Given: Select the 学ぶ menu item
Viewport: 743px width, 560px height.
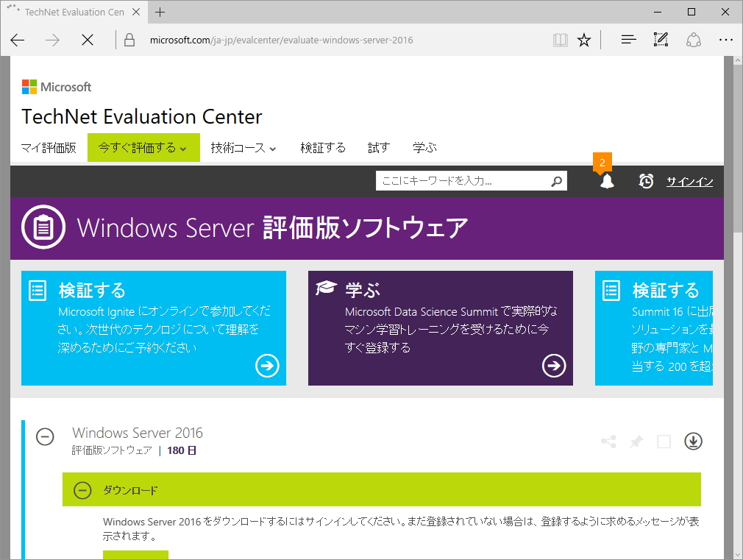Looking at the screenshot, I should point(424,147).
